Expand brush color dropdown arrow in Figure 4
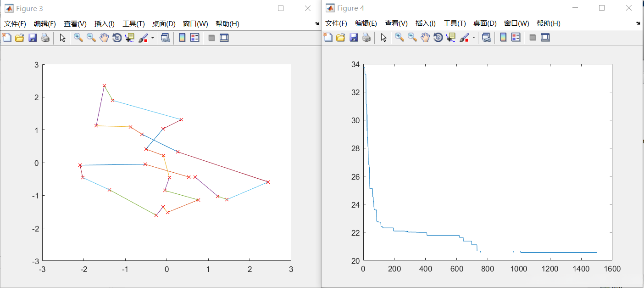This screenshot has height=288, width=644. (x=474, y=38)
